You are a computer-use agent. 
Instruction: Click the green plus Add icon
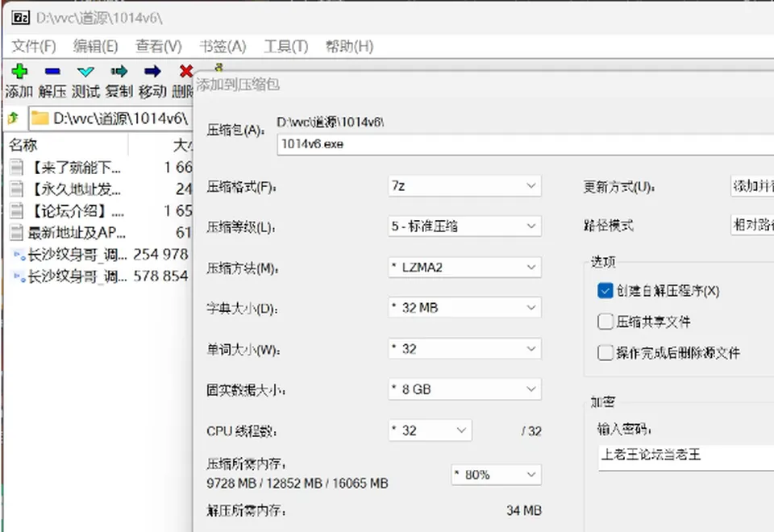tap(19, 72)
